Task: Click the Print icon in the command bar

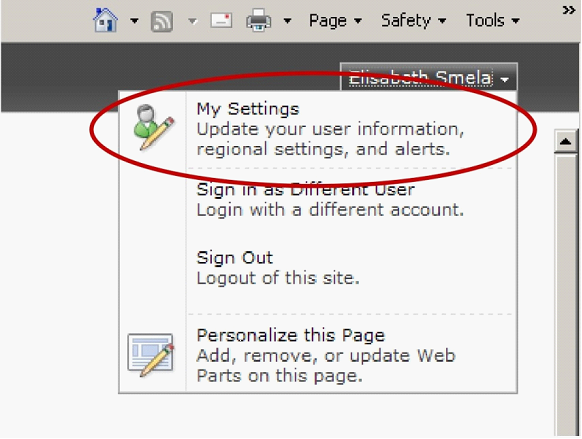Action: (258, 20)
